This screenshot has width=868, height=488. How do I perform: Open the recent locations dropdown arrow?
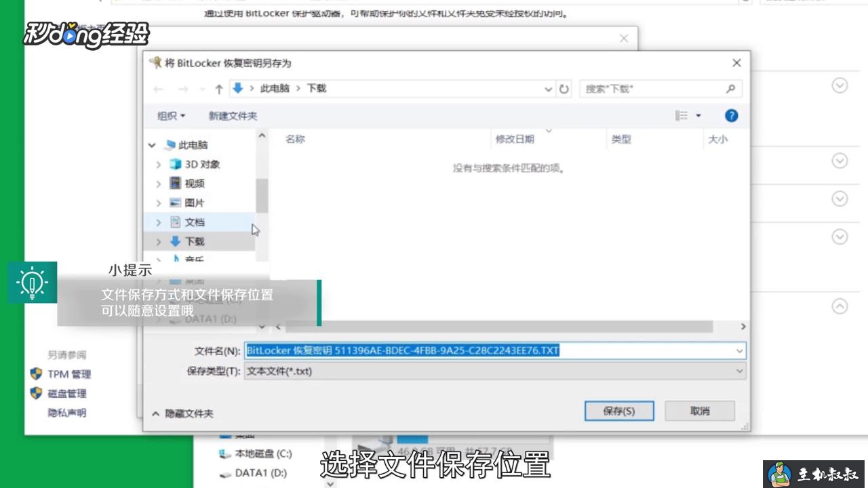click(x=202, y=89)
